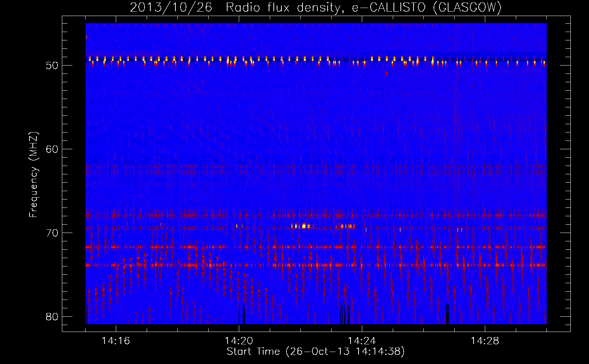Click the black dropout bar near 14:27
The width and height of the screenshot is (589, 364).
[447, 314]
